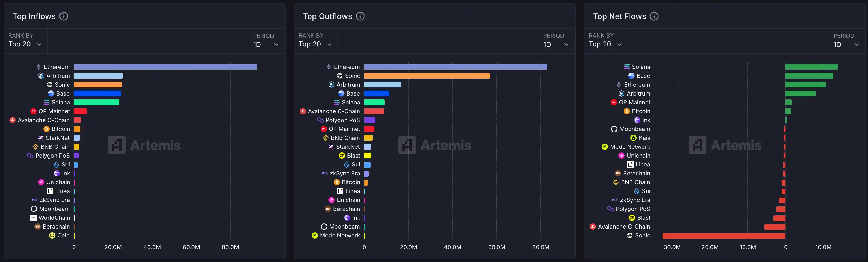Click the "Mode Network" label in Top Net Flows
This screenshot has height=262, width=868.
coord(630,147)
